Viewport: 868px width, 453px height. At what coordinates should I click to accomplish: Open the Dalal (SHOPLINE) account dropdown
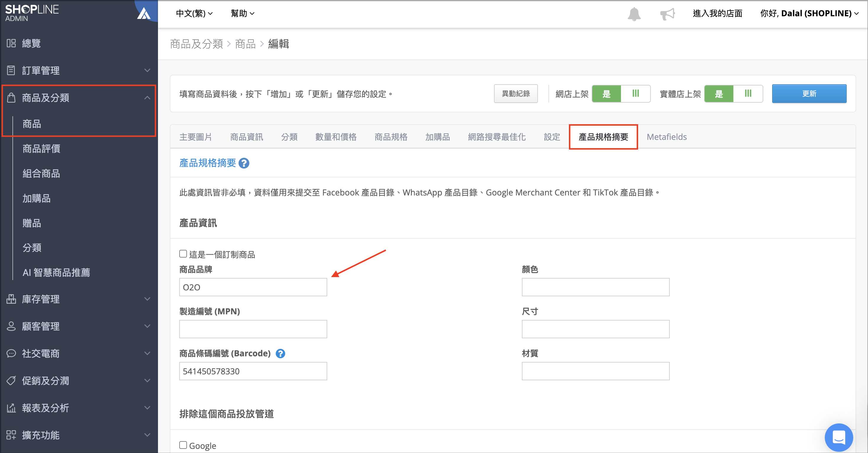click(809, 14)
